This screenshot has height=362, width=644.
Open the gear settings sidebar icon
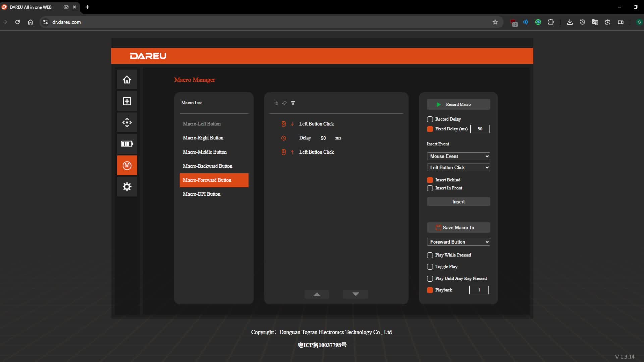pos(127,187)
